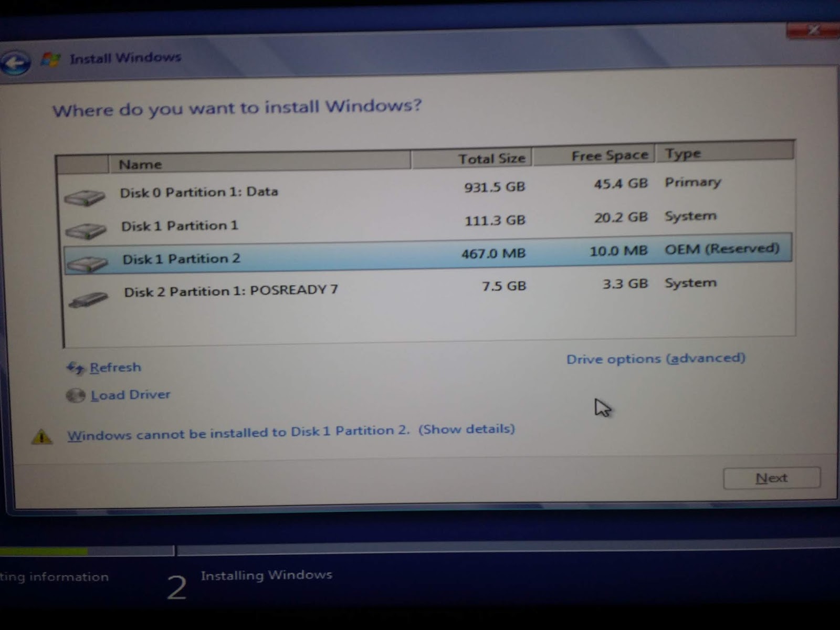Click the green setup progress bar
The width and height of the screenshot is (840, 630).
pos(44,552)
